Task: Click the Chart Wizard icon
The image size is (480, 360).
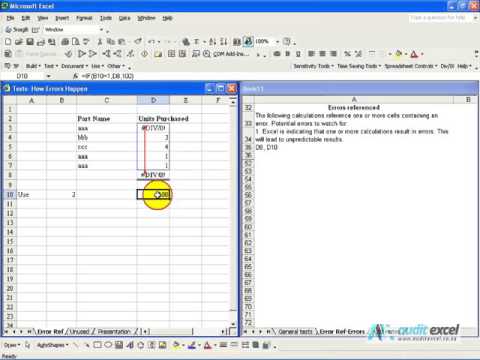Action: point(237,42)
